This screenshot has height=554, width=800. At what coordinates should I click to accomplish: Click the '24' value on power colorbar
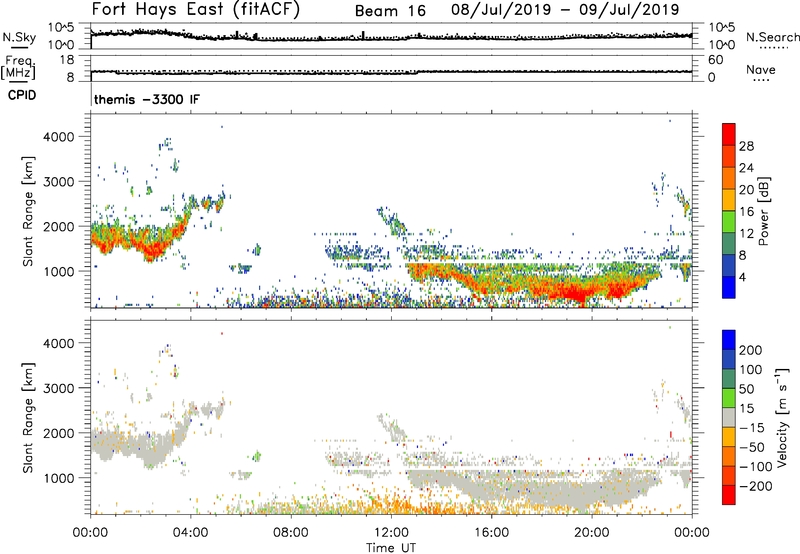[746, 168]
